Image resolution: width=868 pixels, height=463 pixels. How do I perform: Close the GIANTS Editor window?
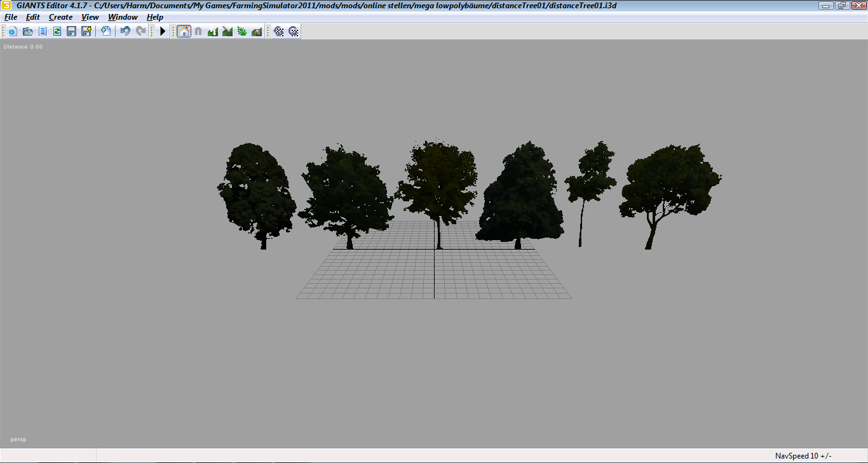[x=858, y=6]
